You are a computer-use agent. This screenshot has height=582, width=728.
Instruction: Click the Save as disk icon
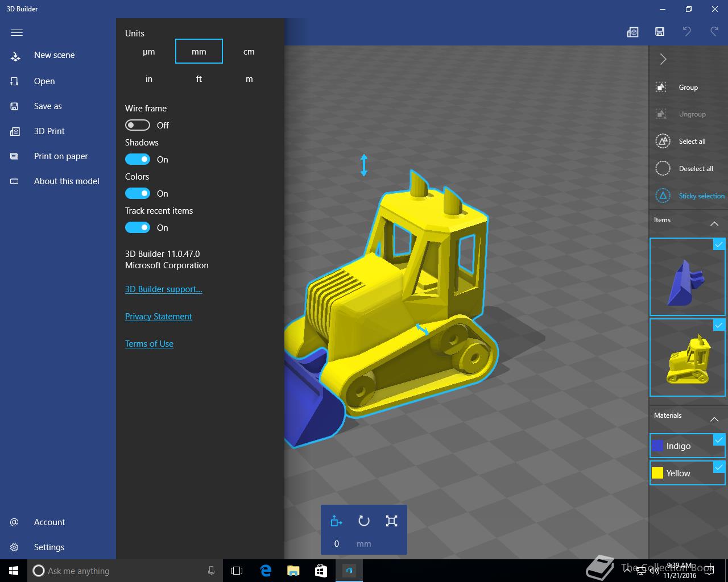(x=15, y=106)
